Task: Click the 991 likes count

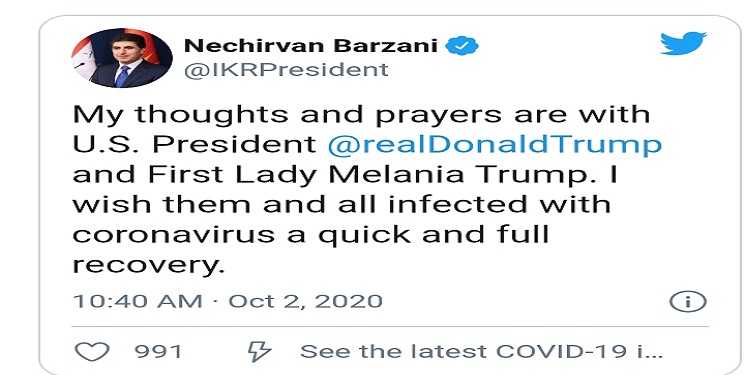Action: (x=158, y=352)
